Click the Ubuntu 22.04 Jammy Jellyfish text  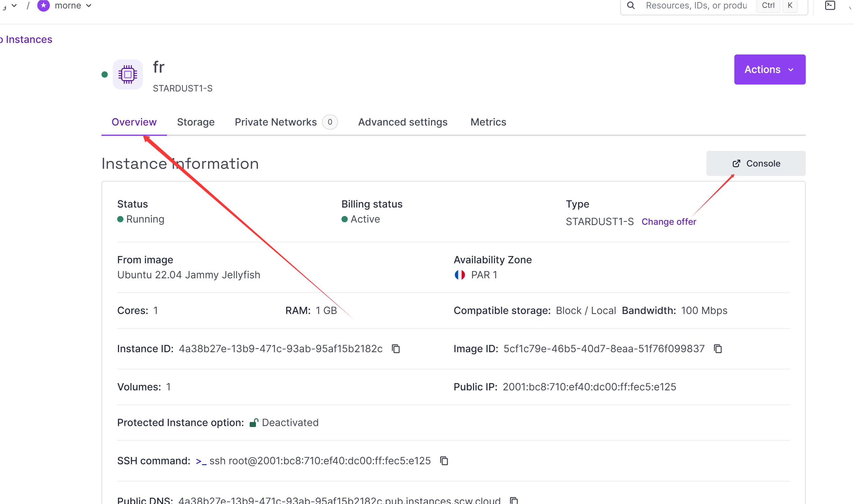click(x=189, y=275)
